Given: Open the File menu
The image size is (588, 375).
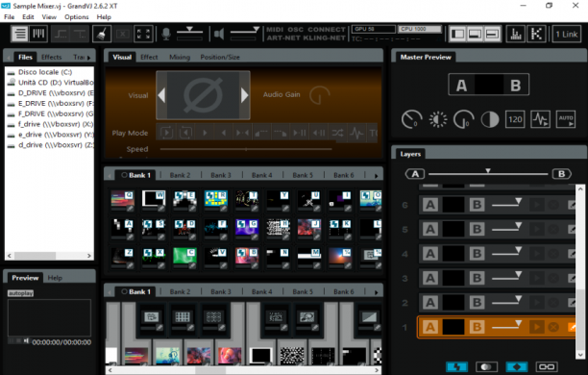Looking at the screenshot, I should pos(9,17).
